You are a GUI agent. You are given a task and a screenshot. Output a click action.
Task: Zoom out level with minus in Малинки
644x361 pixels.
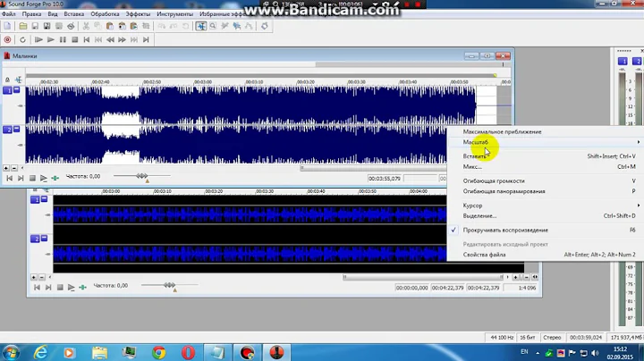[14, 168]
